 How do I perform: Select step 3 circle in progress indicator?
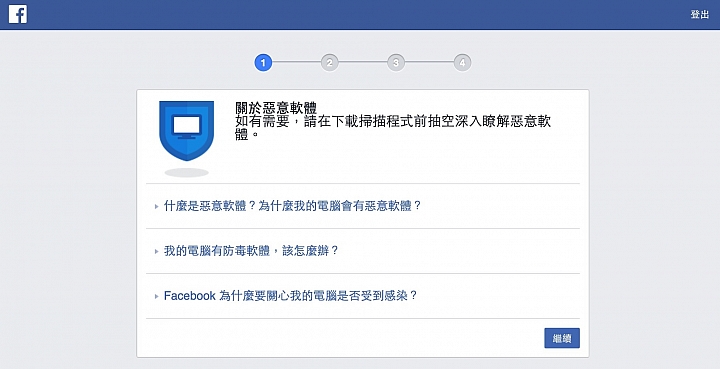pyautogui.click(x=396, y=62)
